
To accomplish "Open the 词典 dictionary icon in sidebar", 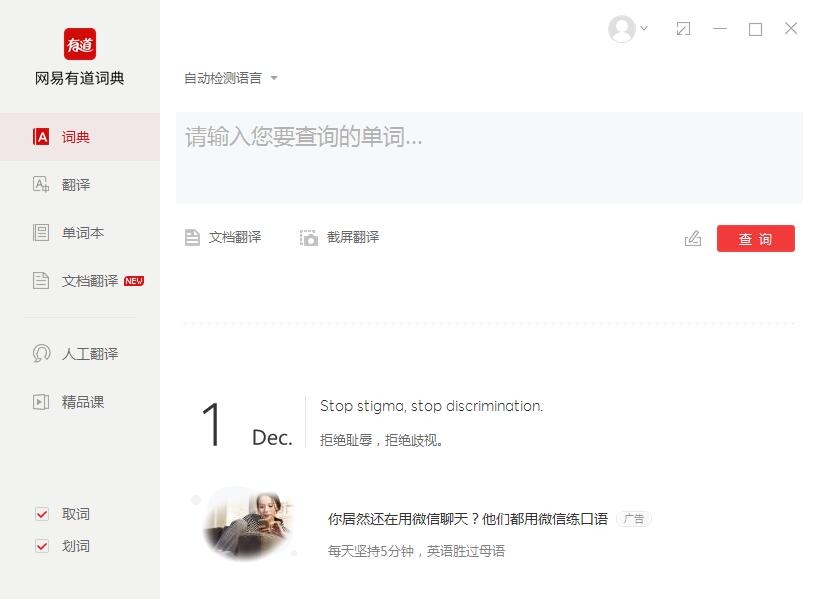I will (41, 137).
